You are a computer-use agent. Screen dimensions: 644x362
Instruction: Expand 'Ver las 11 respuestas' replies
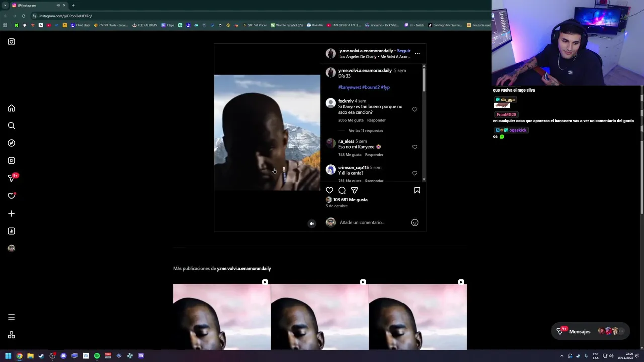pos(366,131)
